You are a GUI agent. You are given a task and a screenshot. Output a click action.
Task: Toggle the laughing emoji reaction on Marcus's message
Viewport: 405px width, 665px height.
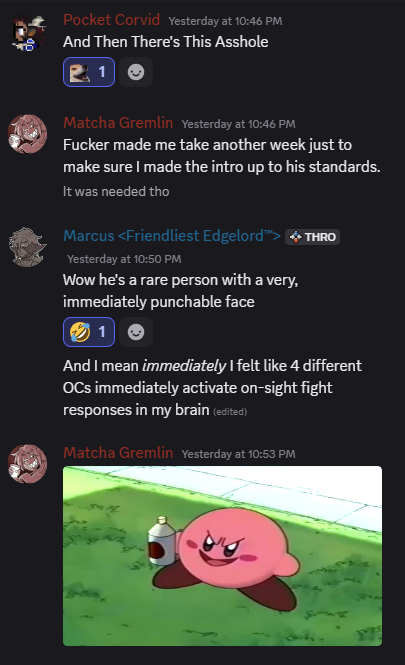89,332
